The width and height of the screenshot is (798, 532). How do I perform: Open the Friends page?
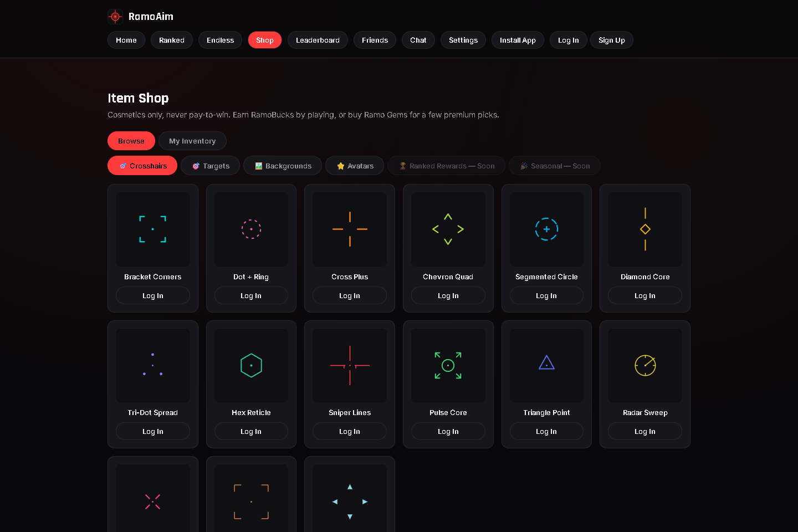point(375,40)
